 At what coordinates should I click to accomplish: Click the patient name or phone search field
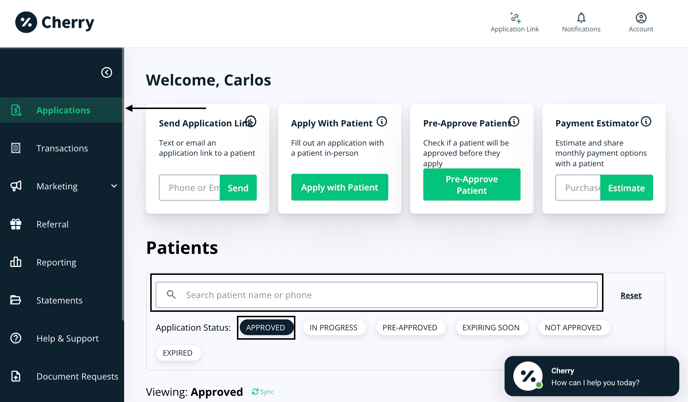(385, 295)
